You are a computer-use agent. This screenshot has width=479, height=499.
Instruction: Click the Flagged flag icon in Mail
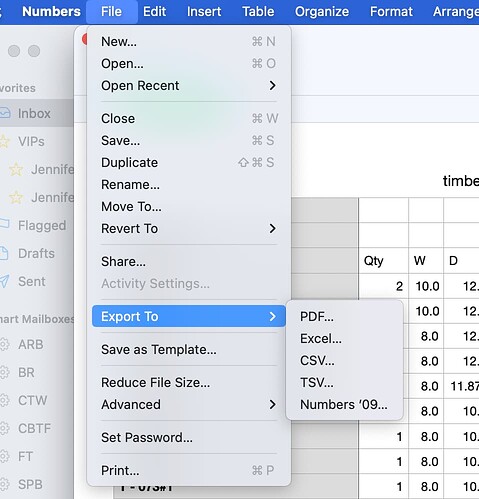4,224
